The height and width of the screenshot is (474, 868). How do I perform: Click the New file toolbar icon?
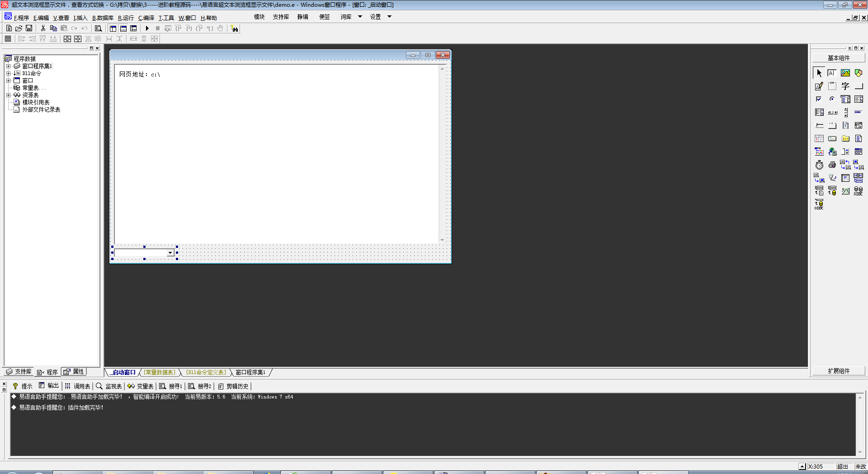(9, 28)
